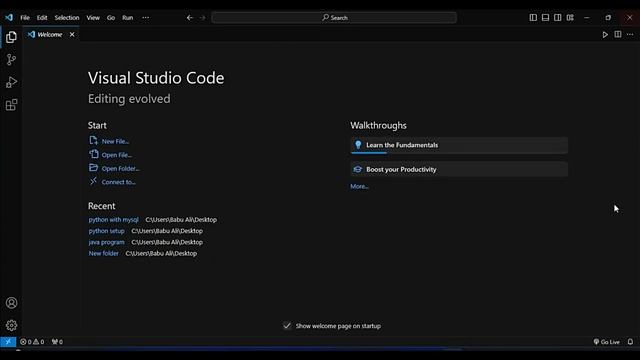
Task: Open Learn the Fundamentals walkthrough
Action: click(459, 145)
